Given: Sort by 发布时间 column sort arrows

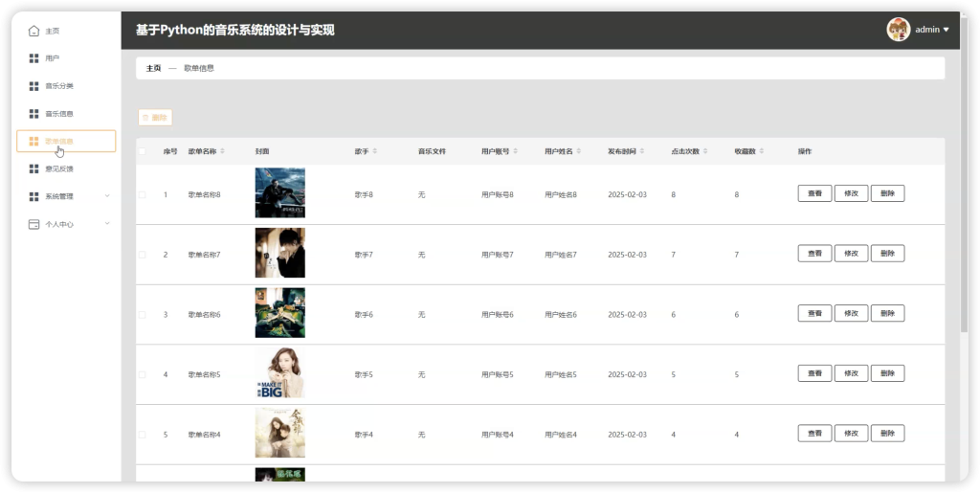Looking at the screenshot, I should tap(642, 152).
